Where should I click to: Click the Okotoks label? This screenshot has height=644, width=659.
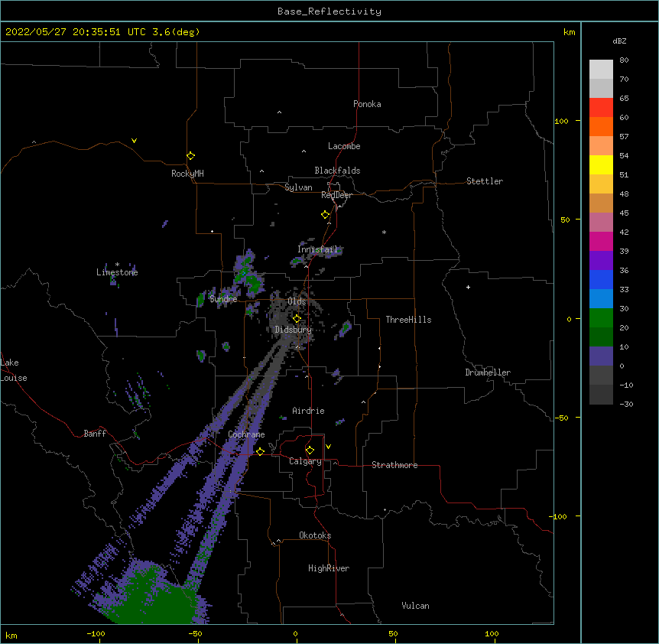[315, 535]
